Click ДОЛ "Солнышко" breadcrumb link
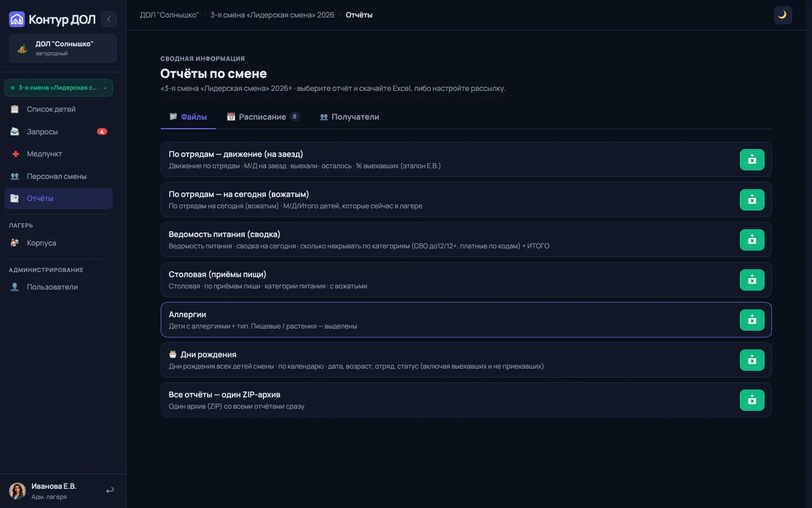The image size is (812, 508). pos(169,15)
